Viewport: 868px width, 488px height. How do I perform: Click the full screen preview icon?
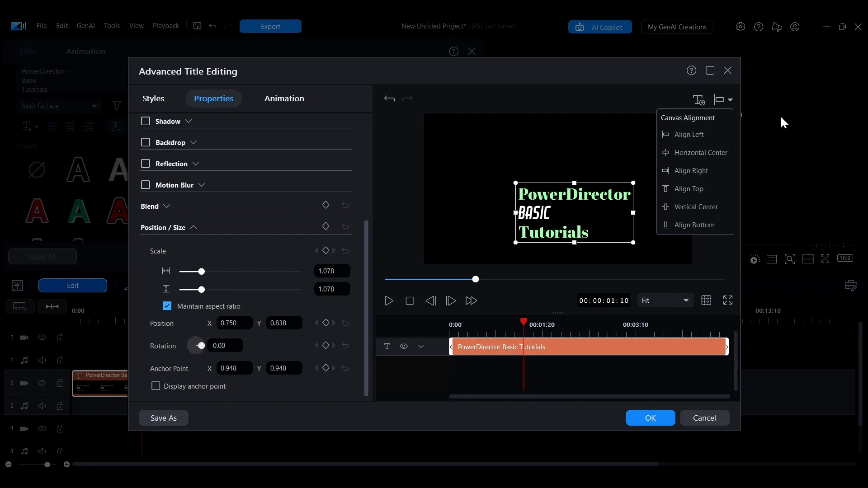pos(728,300)
